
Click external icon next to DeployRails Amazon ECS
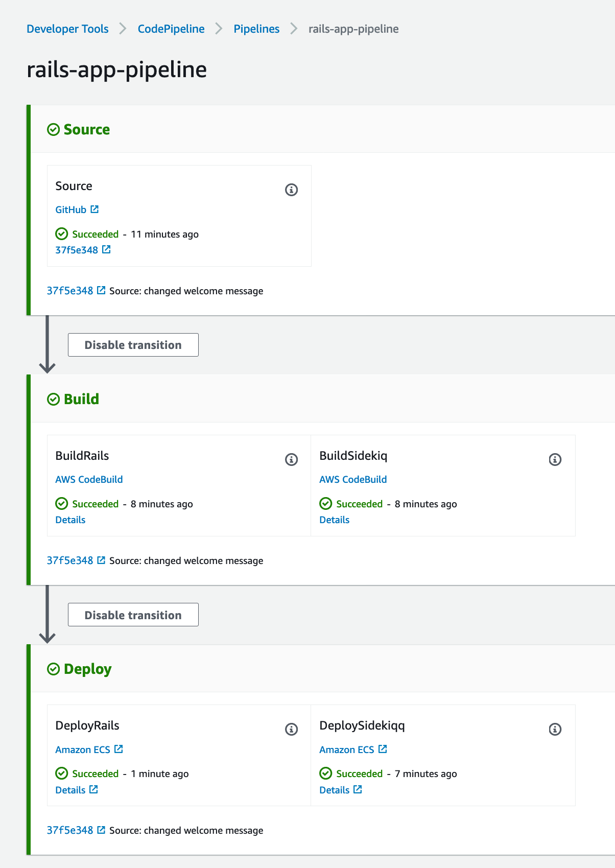pos(119,749)
